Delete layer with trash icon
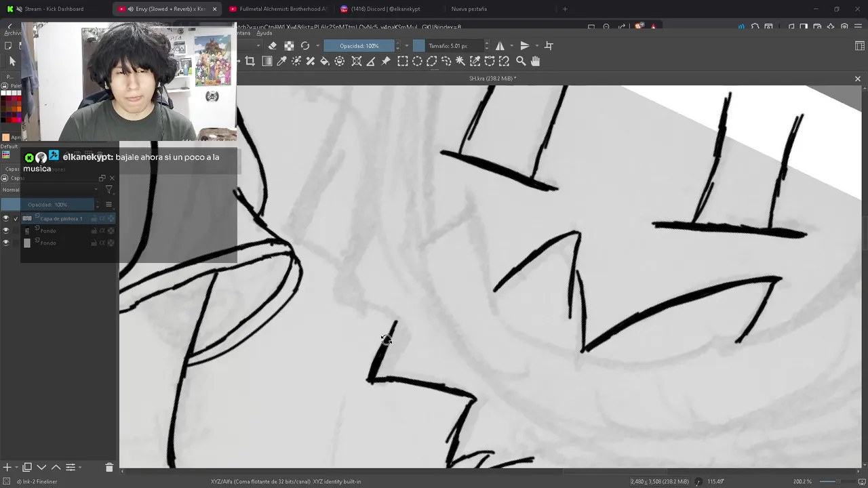This screenshot has width=868, height=488. click(x=109, y=467)
